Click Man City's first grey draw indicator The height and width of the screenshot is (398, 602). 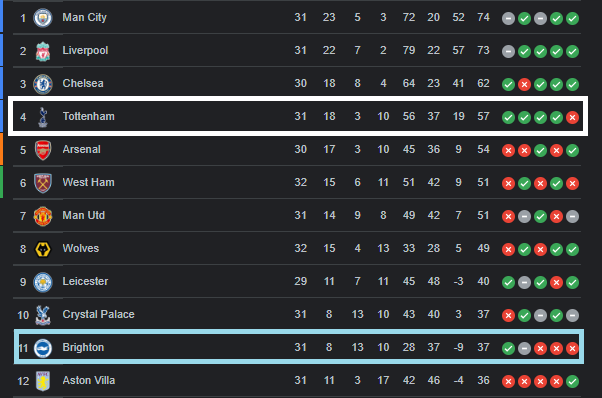click(508, 18)
